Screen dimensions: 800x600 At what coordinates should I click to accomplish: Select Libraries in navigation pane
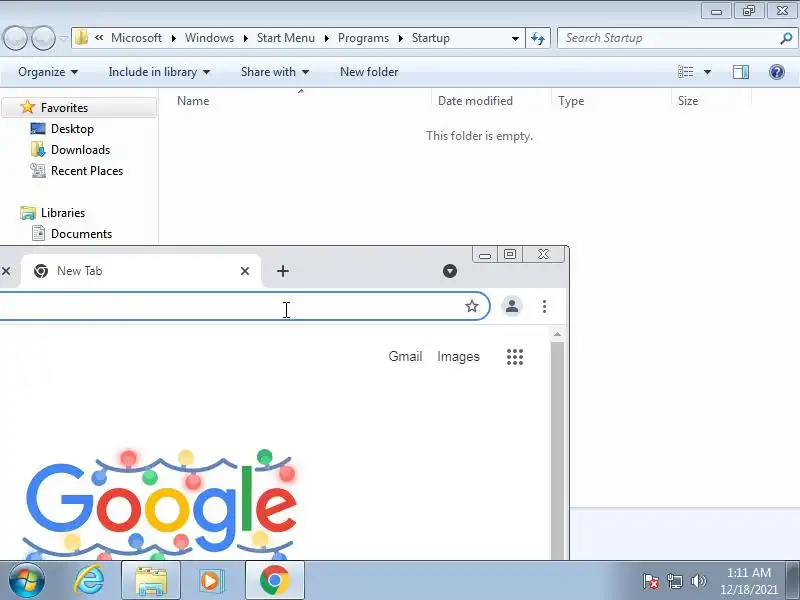click(x=63, y=212)
